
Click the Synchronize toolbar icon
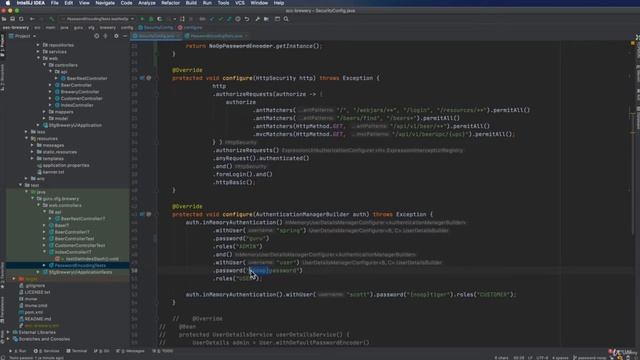click(21, 19)
